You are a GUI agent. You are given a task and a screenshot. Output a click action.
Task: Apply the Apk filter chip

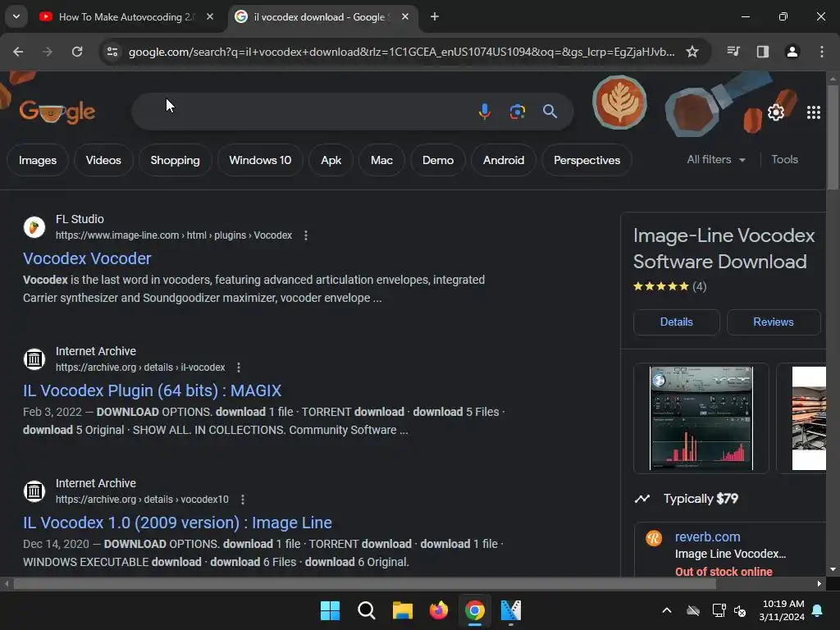click(331, 160)
